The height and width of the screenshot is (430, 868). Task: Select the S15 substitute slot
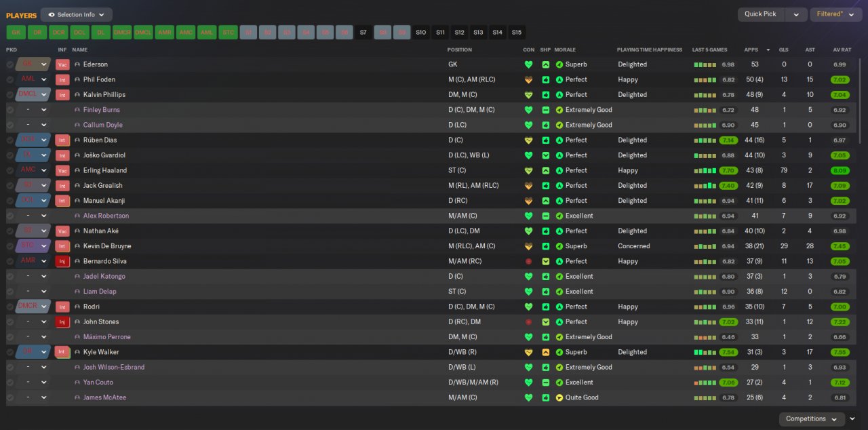coord(517,32)
